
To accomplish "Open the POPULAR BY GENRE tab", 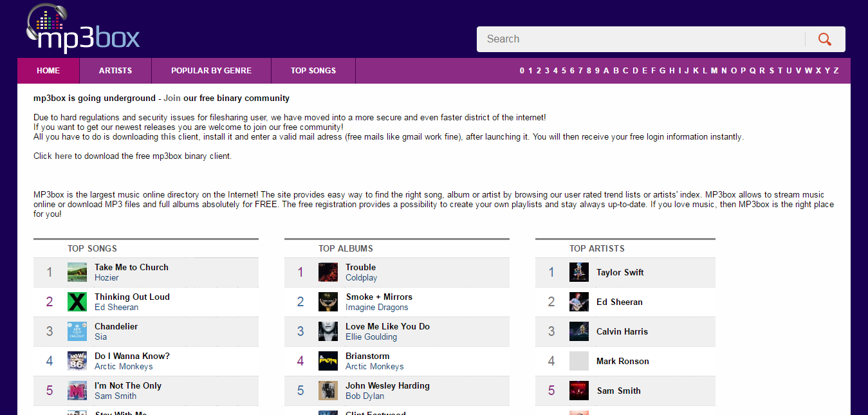I will point(211,71).
